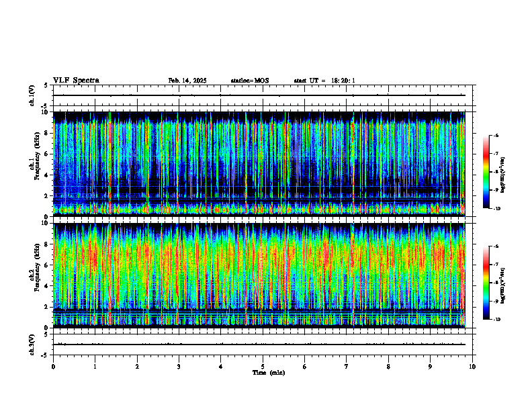Click the ch.3 voltage waveform trace
532x411 pixels.
click(259, 345)
